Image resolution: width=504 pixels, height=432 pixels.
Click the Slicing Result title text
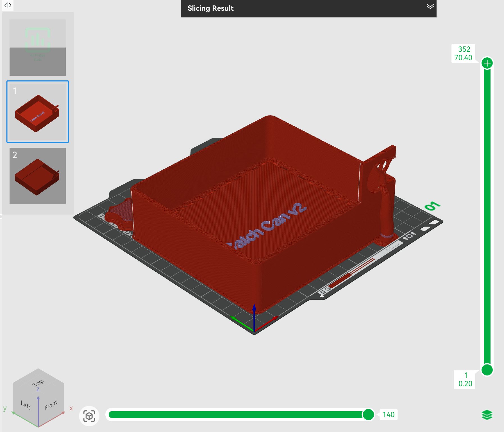pos(210,8)
